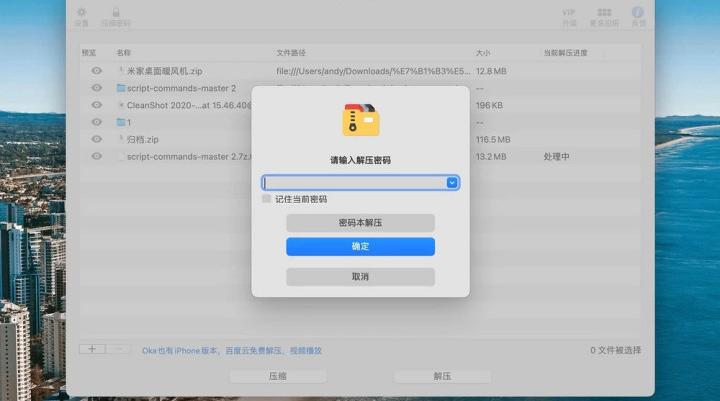The image size is (720, 401).
Task: Click the 预览 column header
Action: tap(89, 53)
